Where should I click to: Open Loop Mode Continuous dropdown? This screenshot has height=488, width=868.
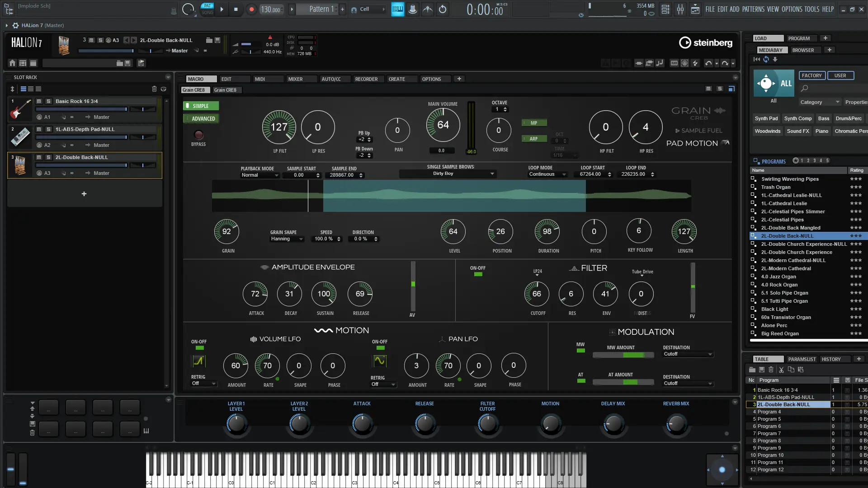[547, 174]
